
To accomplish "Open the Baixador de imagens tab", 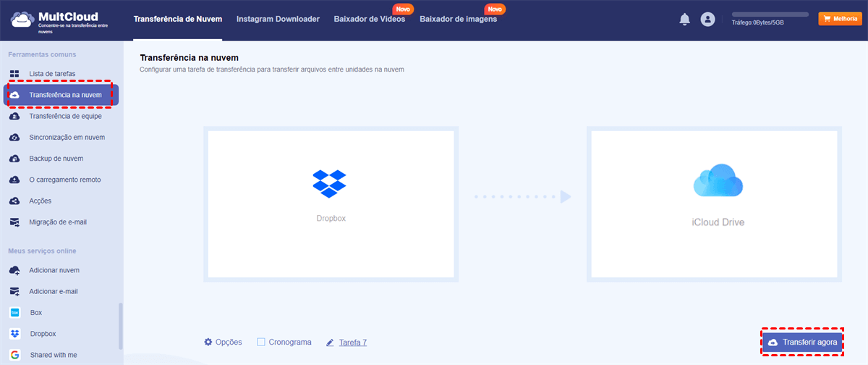I will coord(459,20).
